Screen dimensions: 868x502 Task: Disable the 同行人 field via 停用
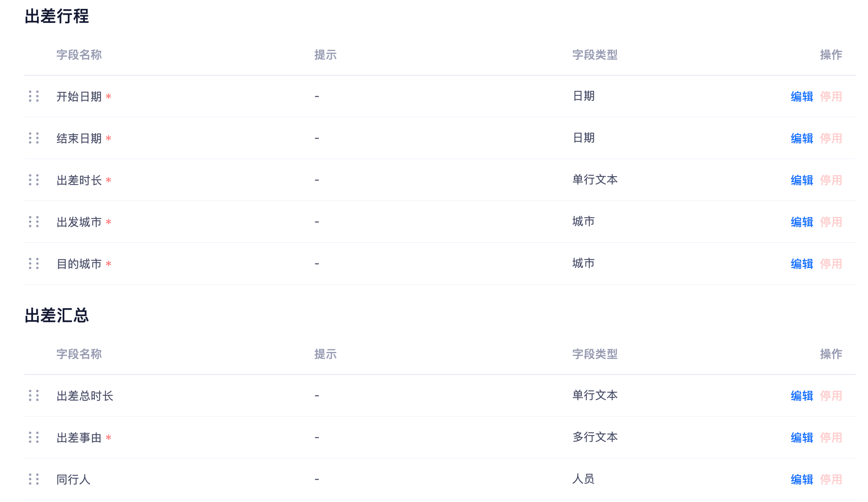[x=831, y=479]
